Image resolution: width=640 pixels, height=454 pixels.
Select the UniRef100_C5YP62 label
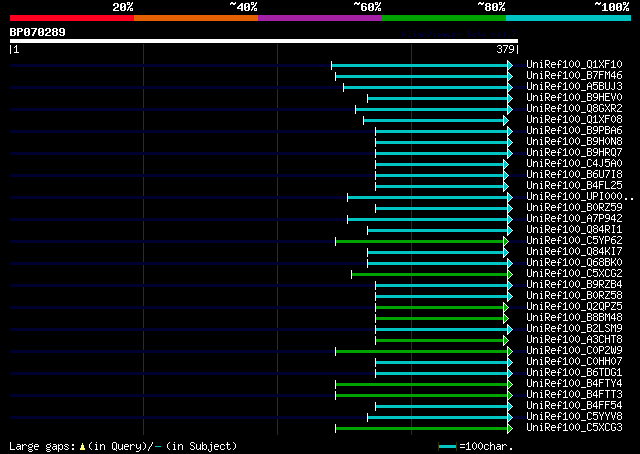coord(574,241)
